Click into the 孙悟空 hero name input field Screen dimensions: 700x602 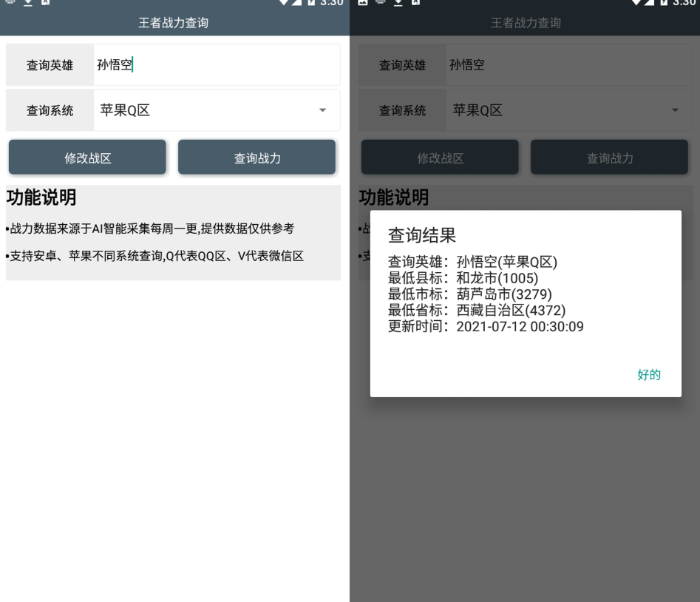[214, 64]
